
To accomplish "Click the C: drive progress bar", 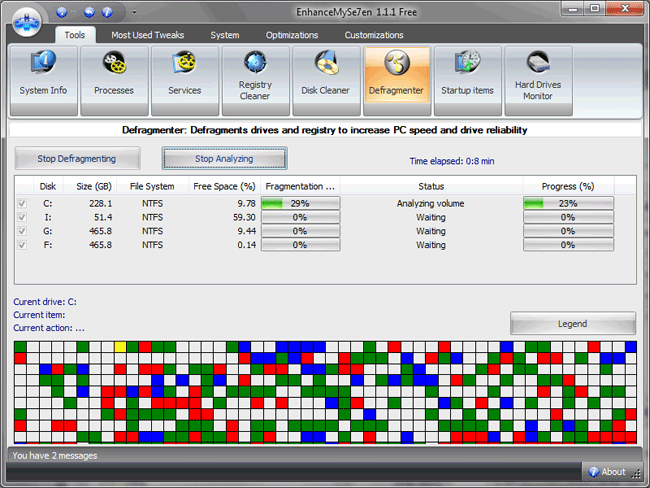I will point(568,204).
